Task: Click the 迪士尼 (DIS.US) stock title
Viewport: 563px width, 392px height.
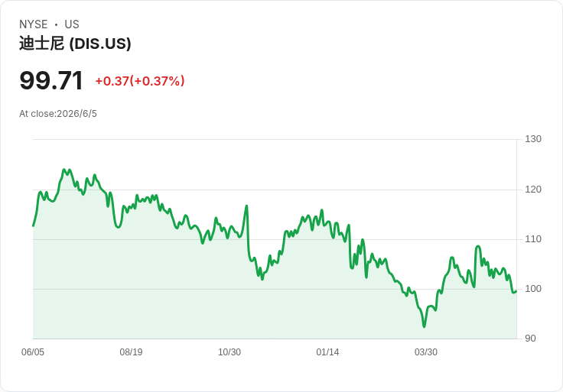Action: pos(75,44)
